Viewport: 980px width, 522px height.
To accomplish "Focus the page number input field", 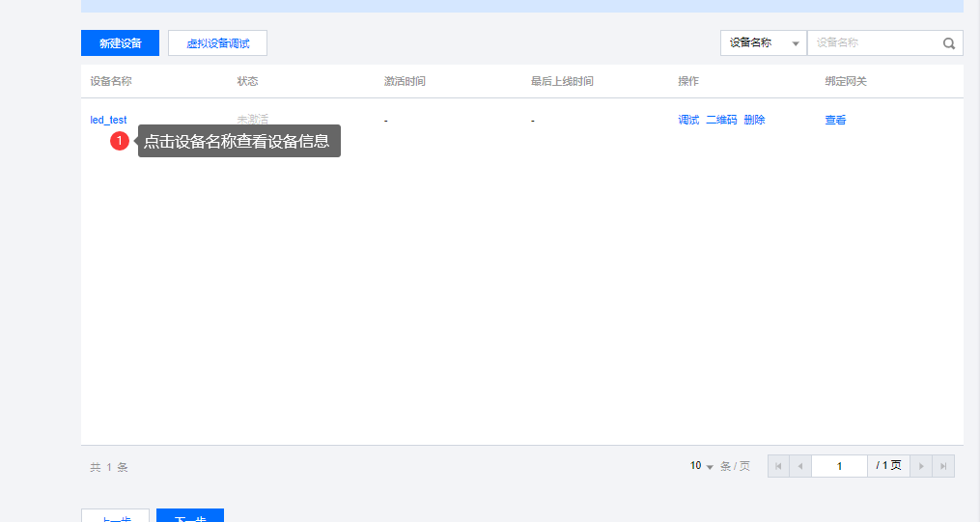I will (839, 466).
